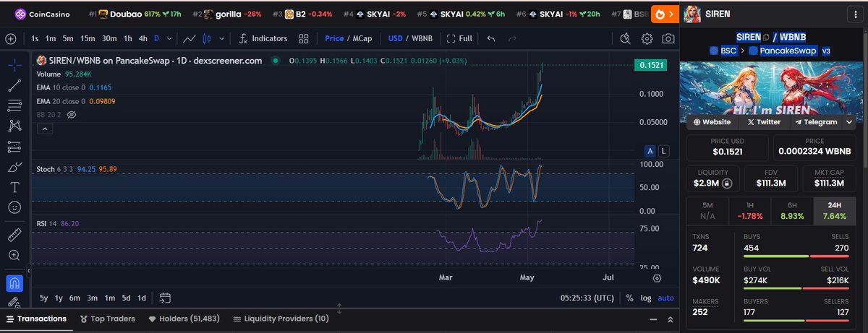This screenshot has width=868, height=333.
Task: Enter Full screen chart mode
Action: point(459,38)
